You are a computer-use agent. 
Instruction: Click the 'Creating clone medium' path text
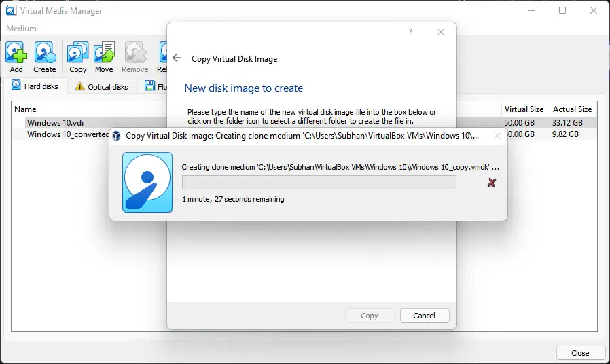[340, 167]
